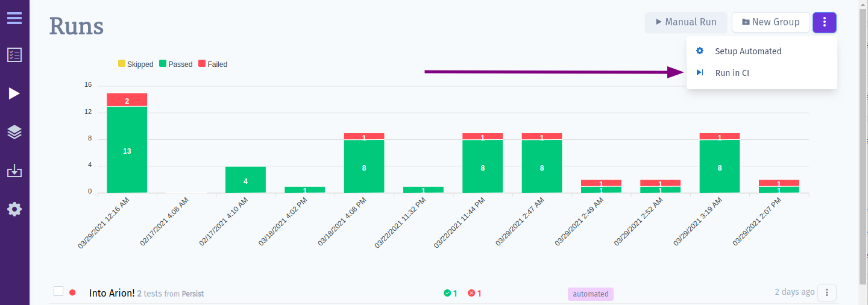Toggle the purple three-dots menu button
The height and width of the screenshot is (305, 868).
(x=825, y=22)
